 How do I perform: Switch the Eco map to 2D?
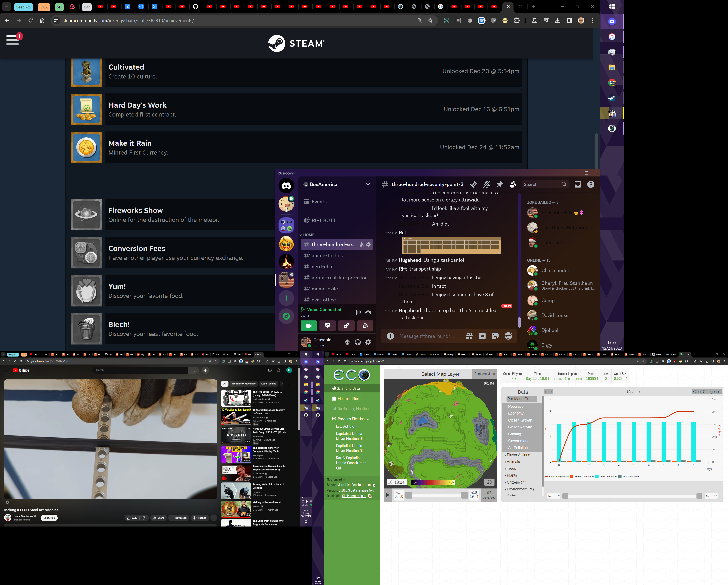[489, 482]
